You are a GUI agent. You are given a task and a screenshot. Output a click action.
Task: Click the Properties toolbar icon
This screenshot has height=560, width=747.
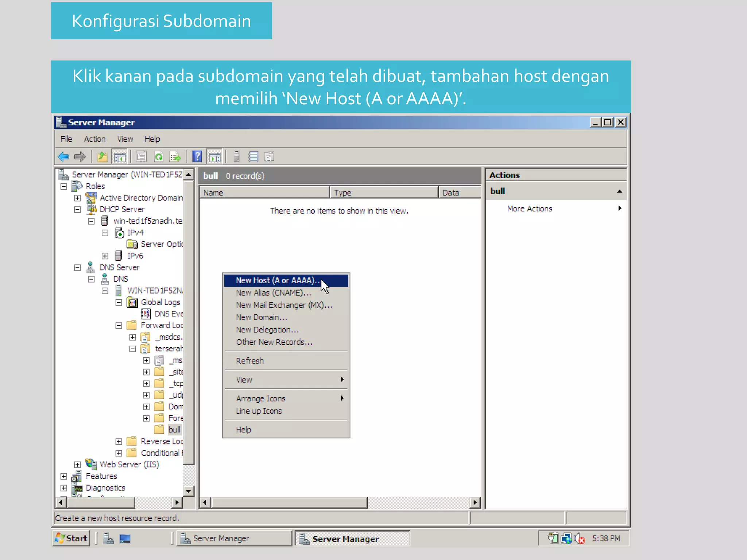click(x=141, y=157)
